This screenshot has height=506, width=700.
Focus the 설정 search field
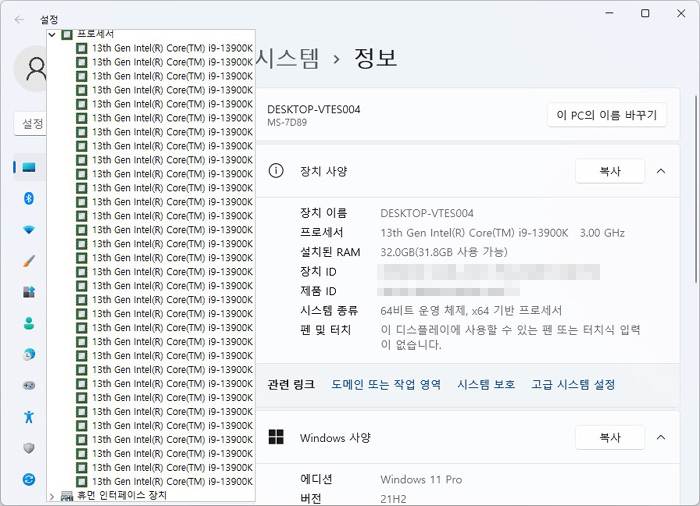30,123
